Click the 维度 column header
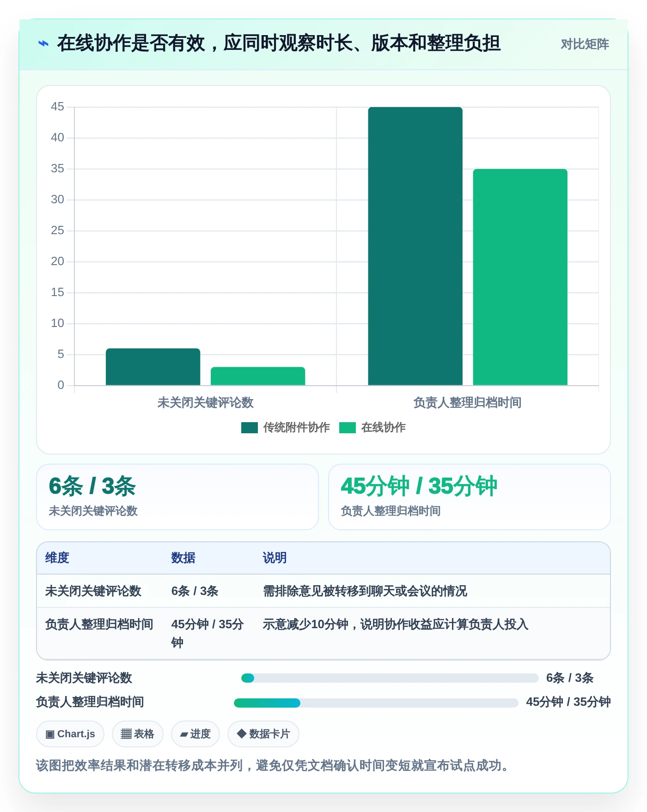Viewport: 647px width, 812px height. [x=57, y=558]
